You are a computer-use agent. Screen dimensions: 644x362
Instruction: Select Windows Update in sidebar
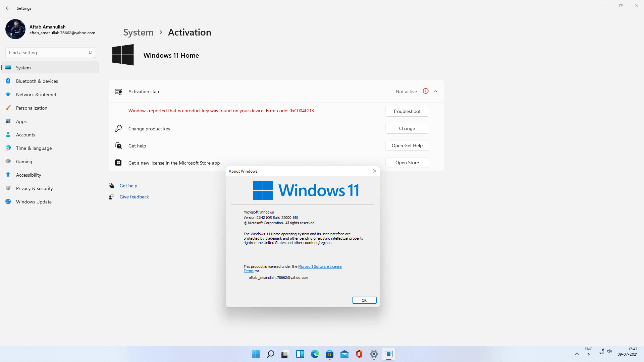(x=34, y=202)
